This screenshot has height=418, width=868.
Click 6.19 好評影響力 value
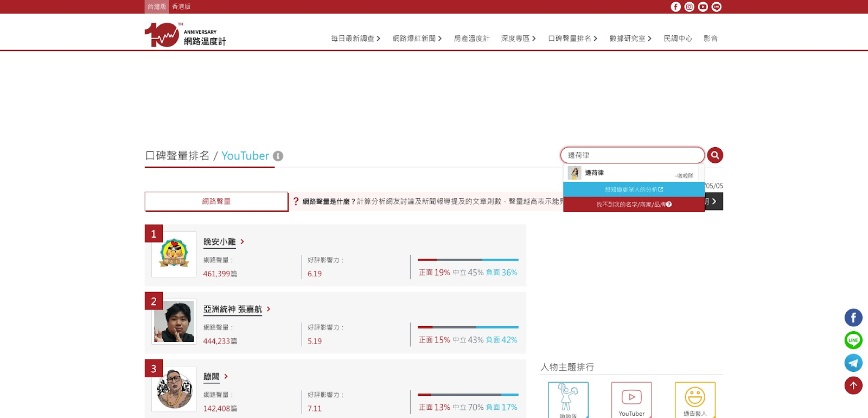click(x=315, y=274)
